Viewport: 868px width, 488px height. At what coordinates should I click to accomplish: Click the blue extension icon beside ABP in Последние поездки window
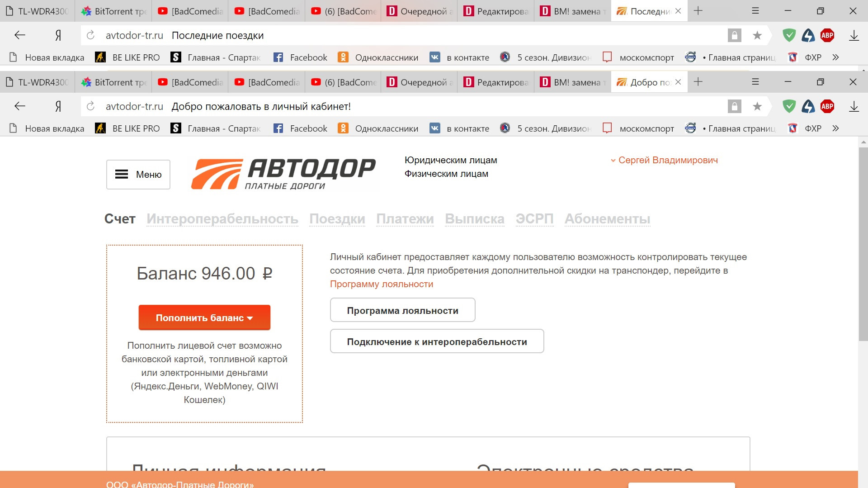click(x=808, y=35)
